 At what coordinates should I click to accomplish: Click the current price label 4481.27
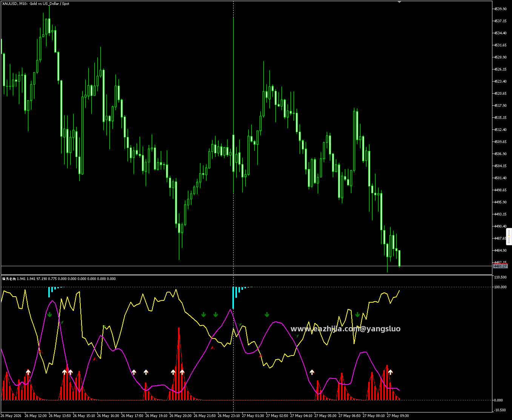500,266
